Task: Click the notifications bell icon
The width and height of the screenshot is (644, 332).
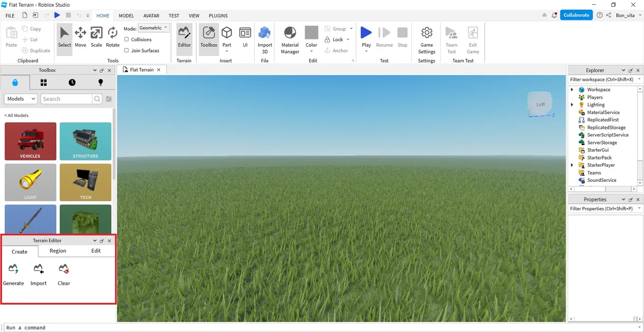Action: [x=555, y=15]
